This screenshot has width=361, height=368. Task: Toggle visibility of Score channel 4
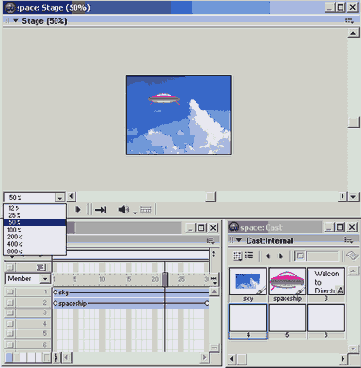pos(10,323)
